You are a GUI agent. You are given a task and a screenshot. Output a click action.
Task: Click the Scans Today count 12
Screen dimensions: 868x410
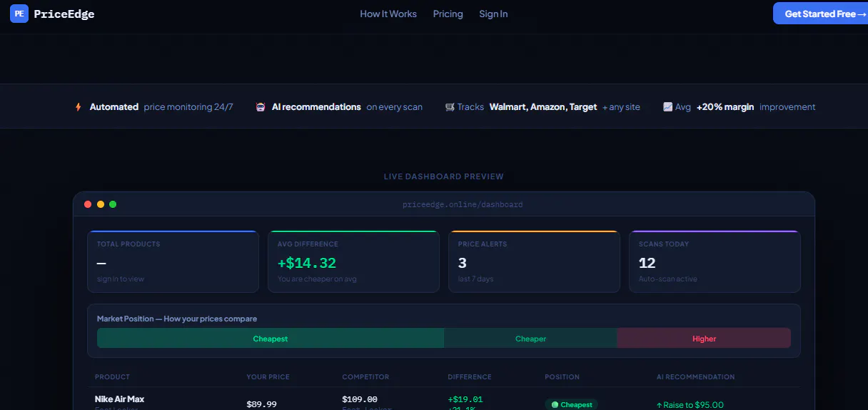(647, 264)
